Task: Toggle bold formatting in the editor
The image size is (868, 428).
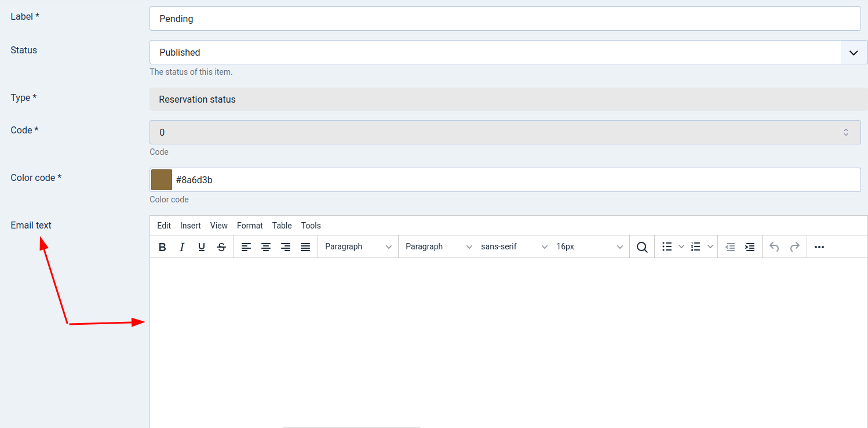Action: pyautogui.click(x=162, y=247)
